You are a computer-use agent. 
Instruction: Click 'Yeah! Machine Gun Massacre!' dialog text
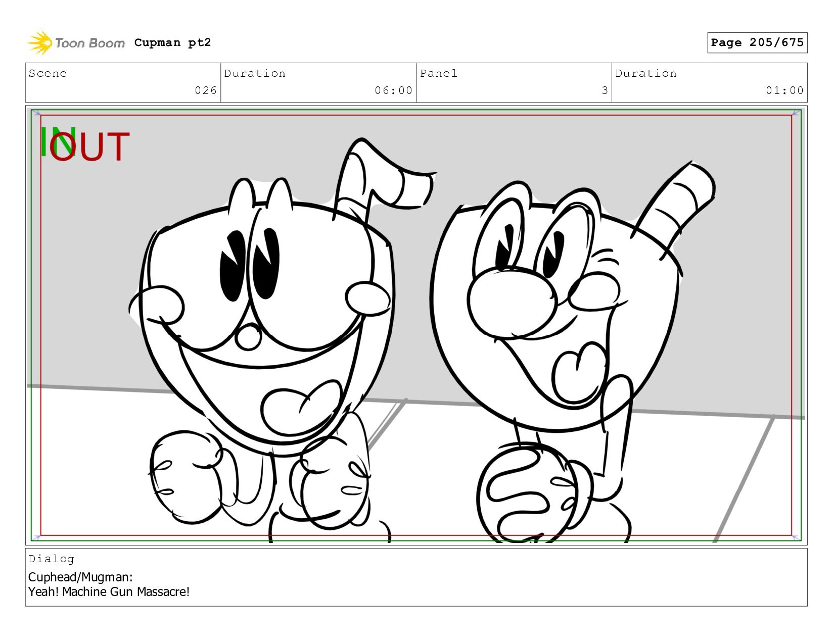pos(109,591)
